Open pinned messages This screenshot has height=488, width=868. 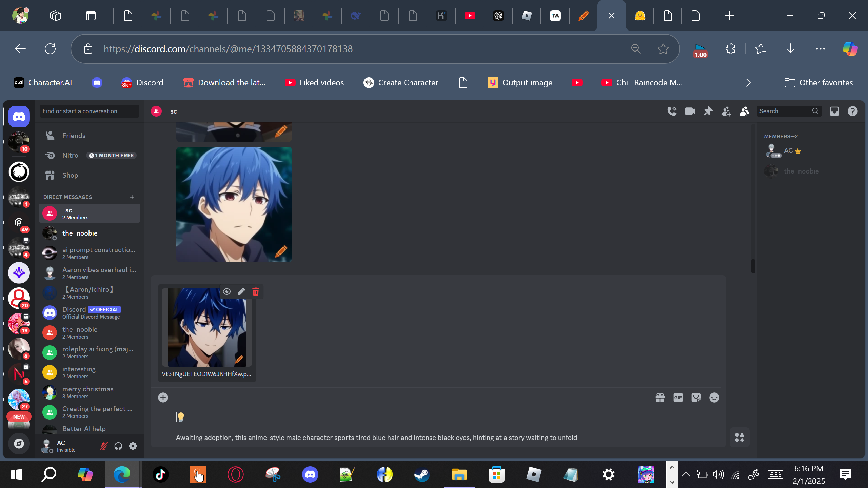click(708, 111)
